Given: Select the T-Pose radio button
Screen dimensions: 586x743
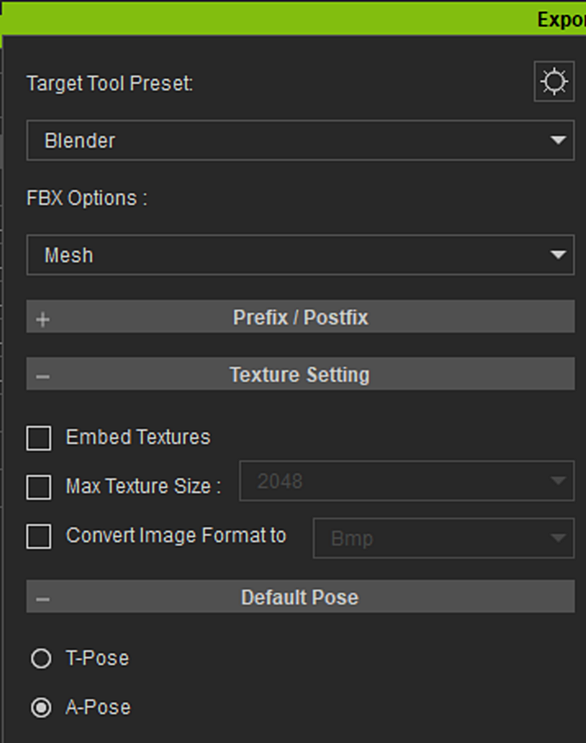Looking at the screenshot, I should (x=41, y=659).
